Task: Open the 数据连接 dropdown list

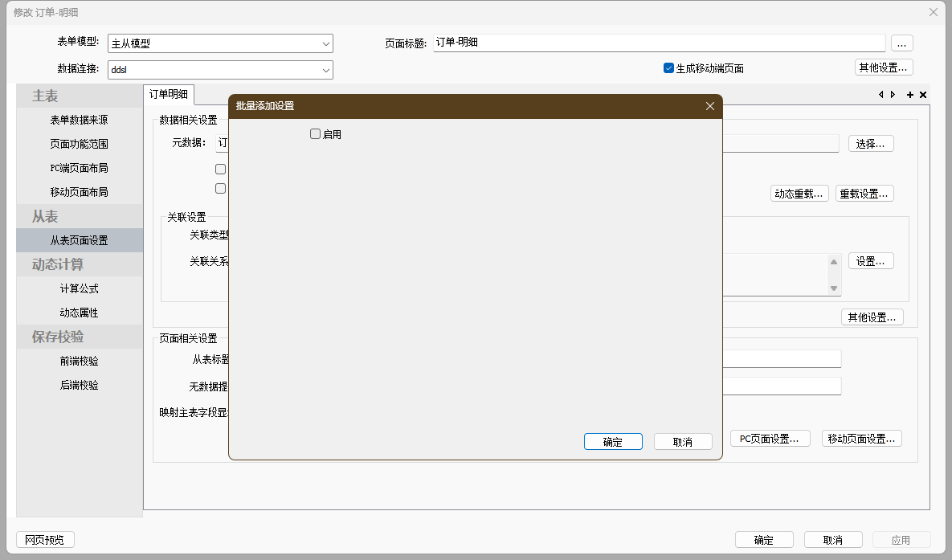Action: (326, 70)
